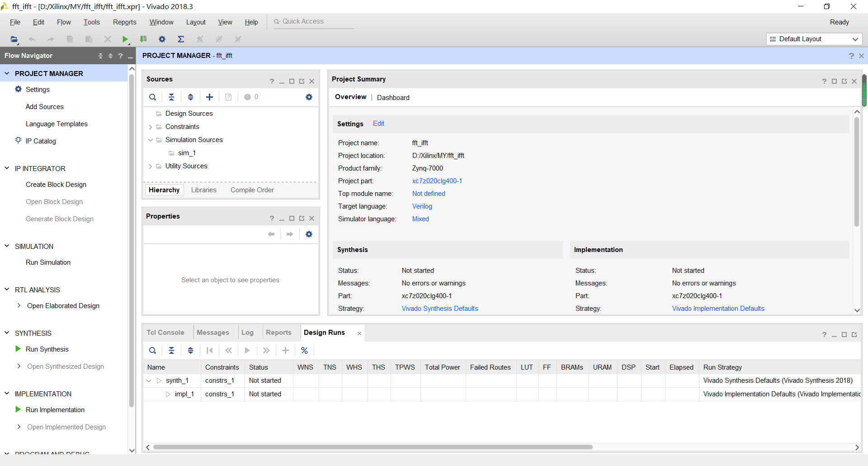Open Vivado Synthesis Defaults strategy link
Image resolution: width=868 pixels, height=466 pixels.
coord(440,309)
